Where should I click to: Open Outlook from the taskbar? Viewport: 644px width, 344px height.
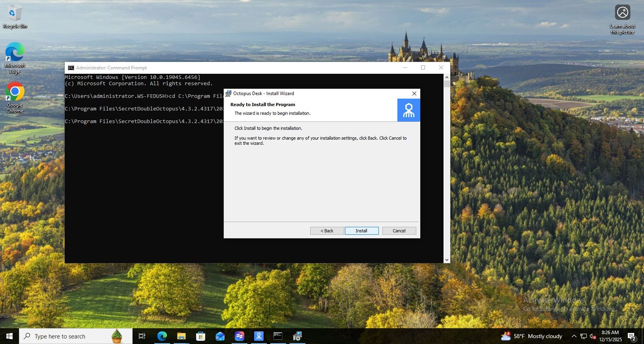point(220,336)
